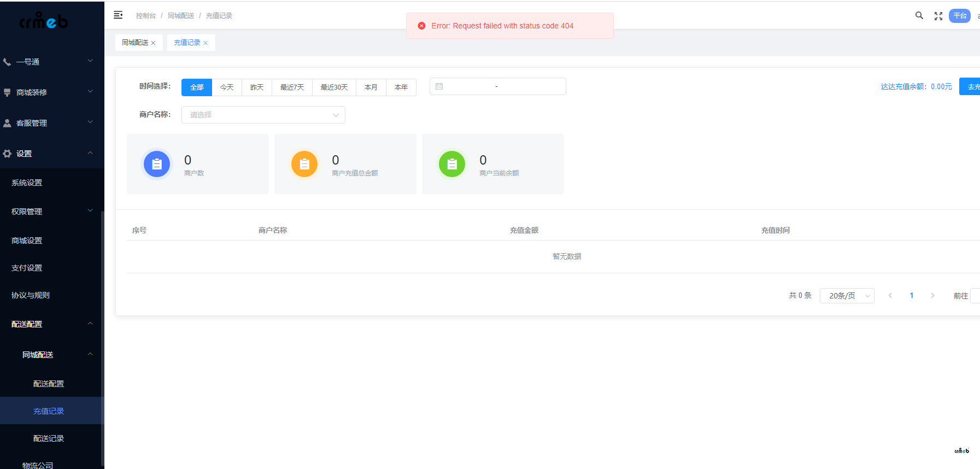Click the 平台 badge button in header
This screenshot has height=469, width=980.
click(x=959, y=16)
